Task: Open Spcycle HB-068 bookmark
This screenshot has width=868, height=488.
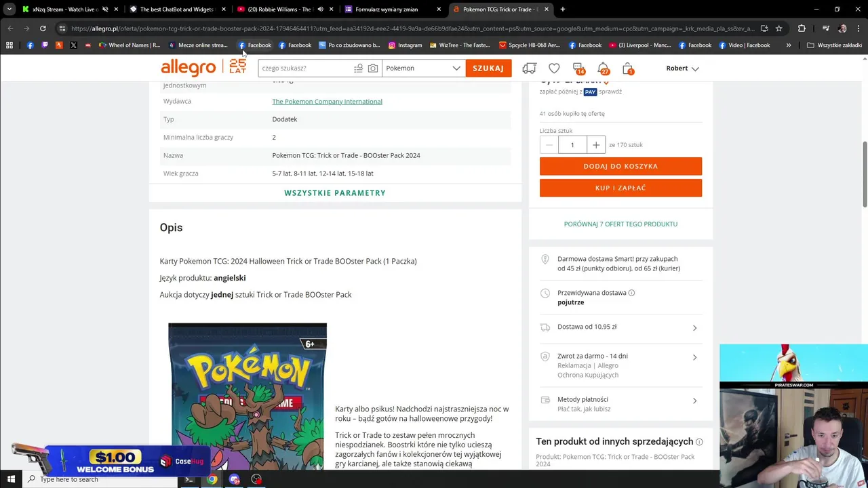Action: click(529, 45)
